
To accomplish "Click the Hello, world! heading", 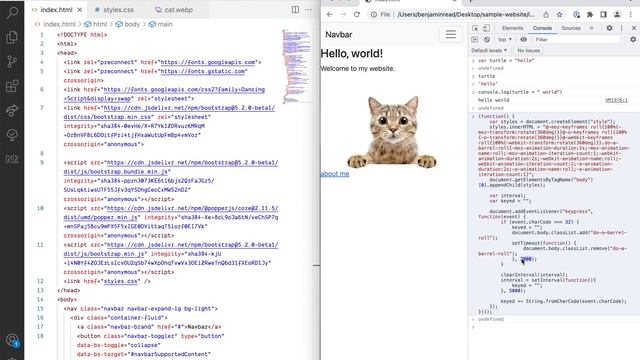I will [352, 53].
